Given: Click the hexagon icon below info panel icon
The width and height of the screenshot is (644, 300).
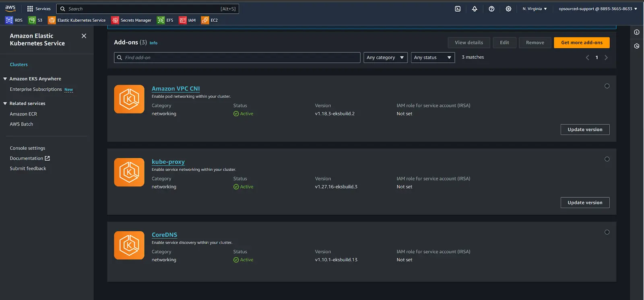Looking at the screenshot, I should click(x=637, y=46).
